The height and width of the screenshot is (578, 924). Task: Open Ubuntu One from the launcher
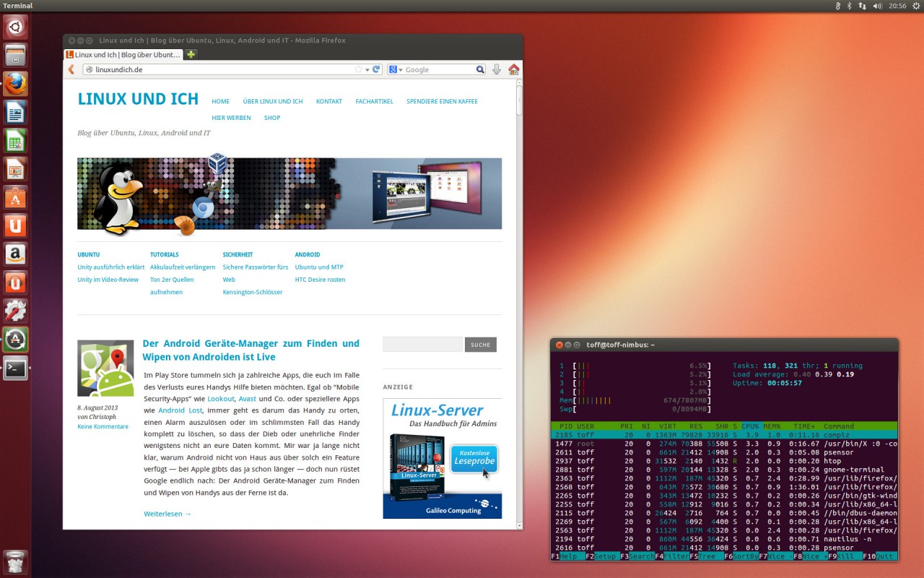click(x=15, y=225)
